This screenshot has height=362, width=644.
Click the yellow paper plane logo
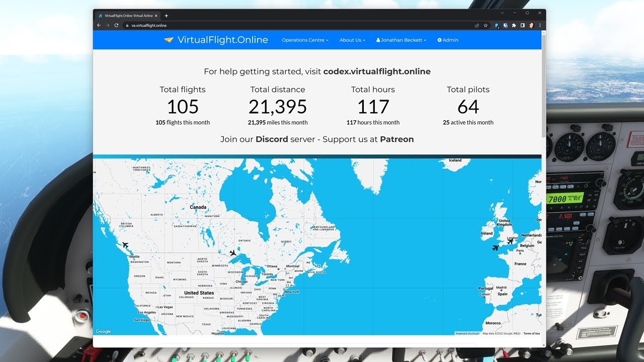(x=169, y=40)
